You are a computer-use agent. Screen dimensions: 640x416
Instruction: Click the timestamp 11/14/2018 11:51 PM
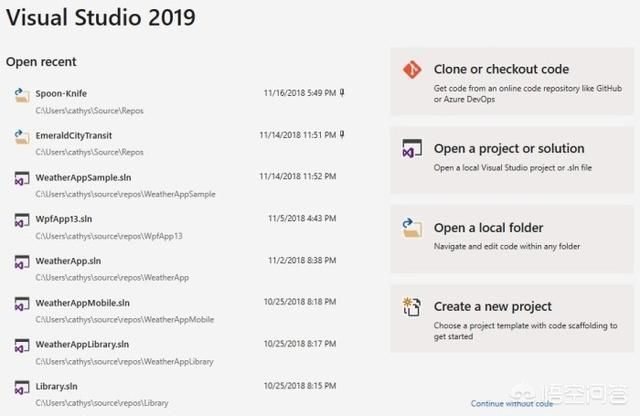point(298,135)
